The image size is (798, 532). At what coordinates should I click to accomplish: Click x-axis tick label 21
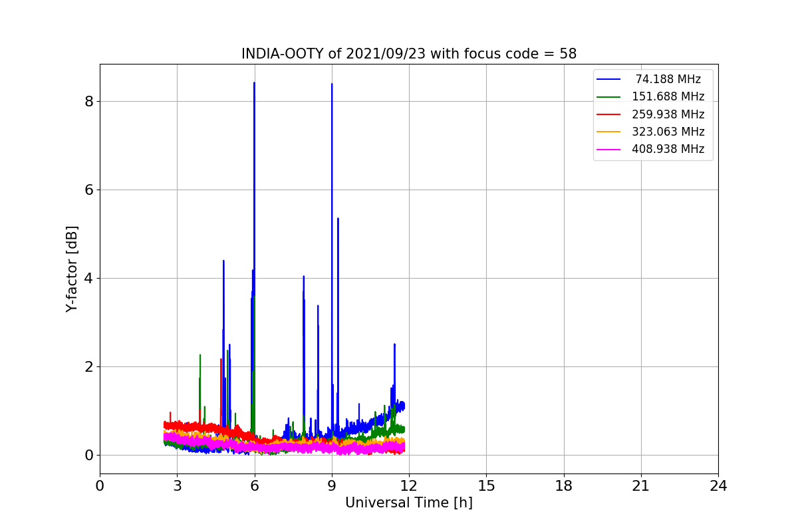click(x=641, y=486)
